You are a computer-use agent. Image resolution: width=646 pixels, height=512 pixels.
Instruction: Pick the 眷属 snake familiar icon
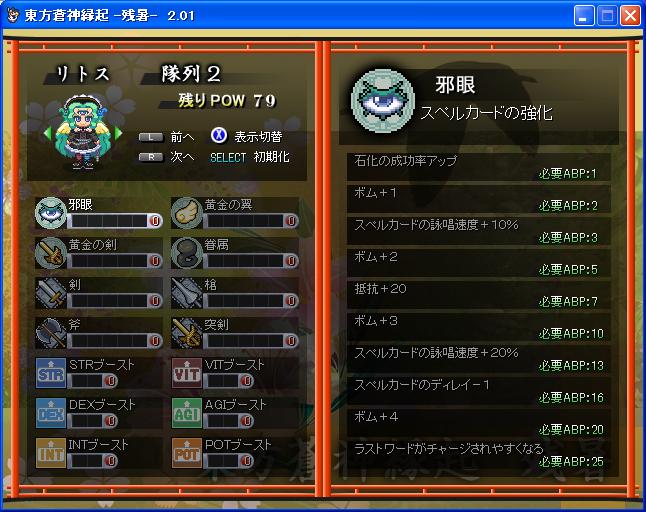[187, 252]
